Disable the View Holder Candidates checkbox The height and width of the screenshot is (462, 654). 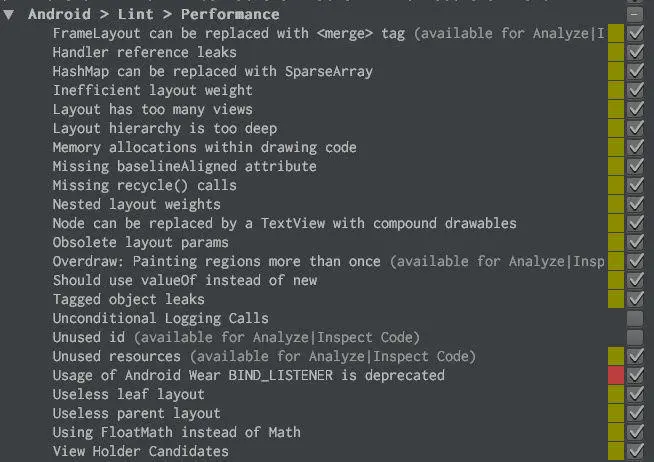click(x=634, y=452)
